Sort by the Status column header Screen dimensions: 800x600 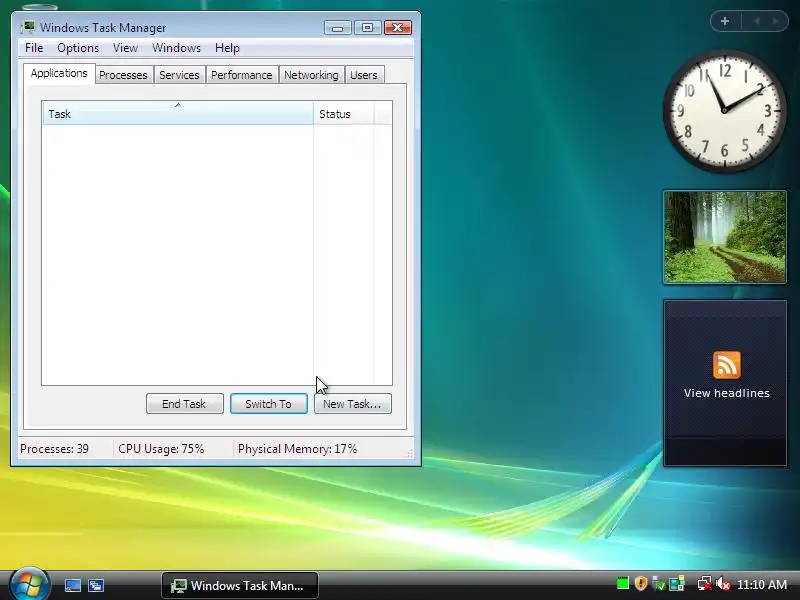pyautogui.click(x=344, y=113)
